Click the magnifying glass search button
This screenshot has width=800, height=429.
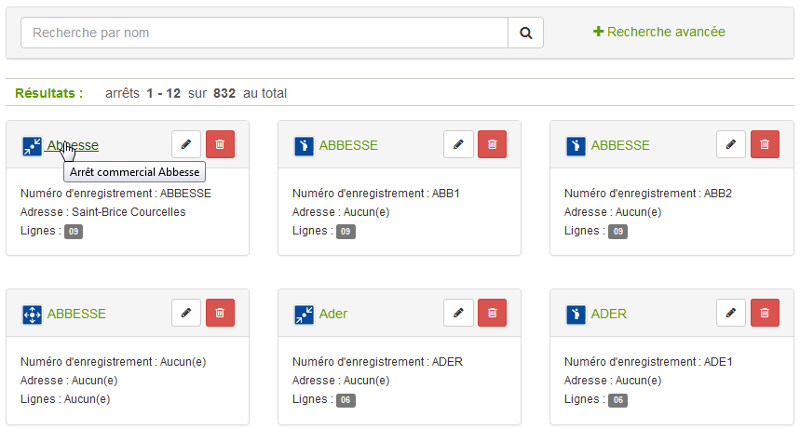[x=525, y=32]
